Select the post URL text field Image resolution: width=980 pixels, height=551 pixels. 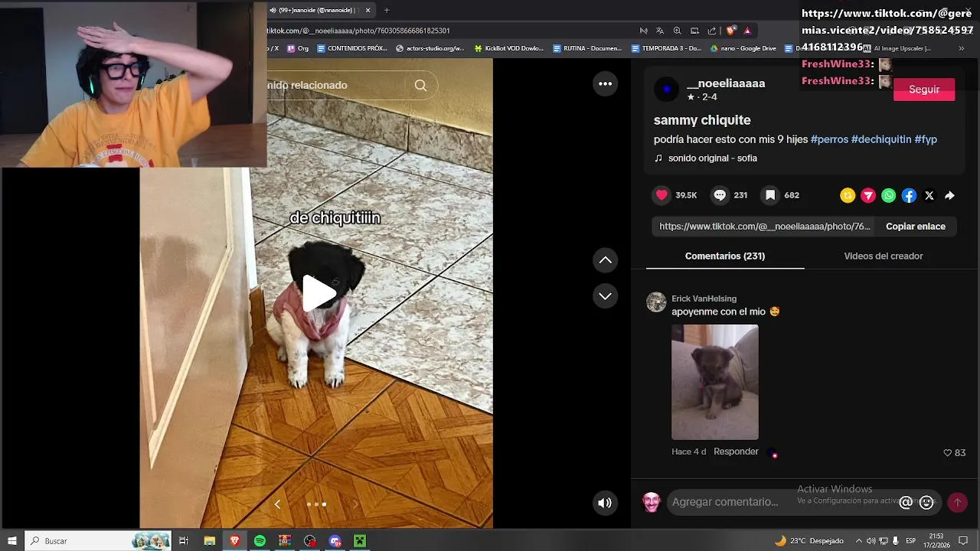[764, 227]
